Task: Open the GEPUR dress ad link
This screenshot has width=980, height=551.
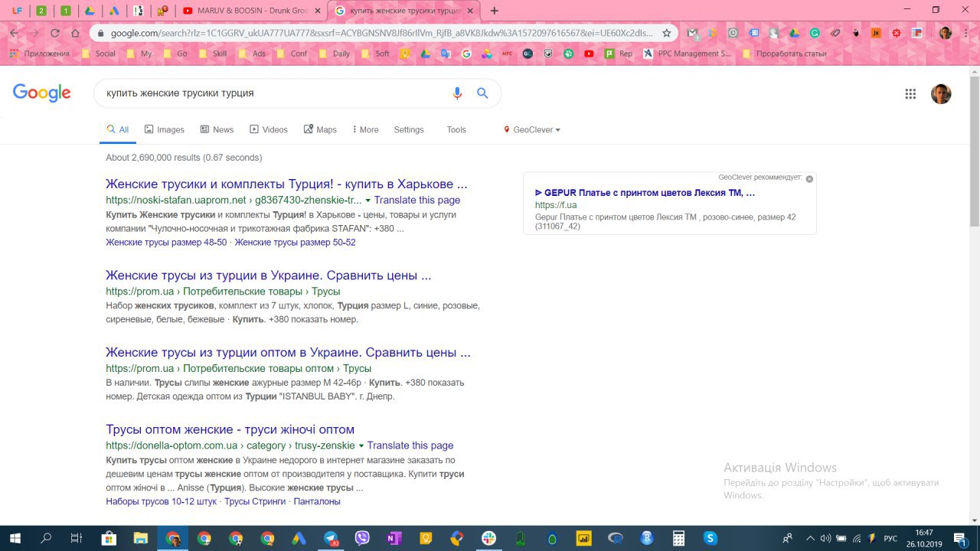Action: 645,193
